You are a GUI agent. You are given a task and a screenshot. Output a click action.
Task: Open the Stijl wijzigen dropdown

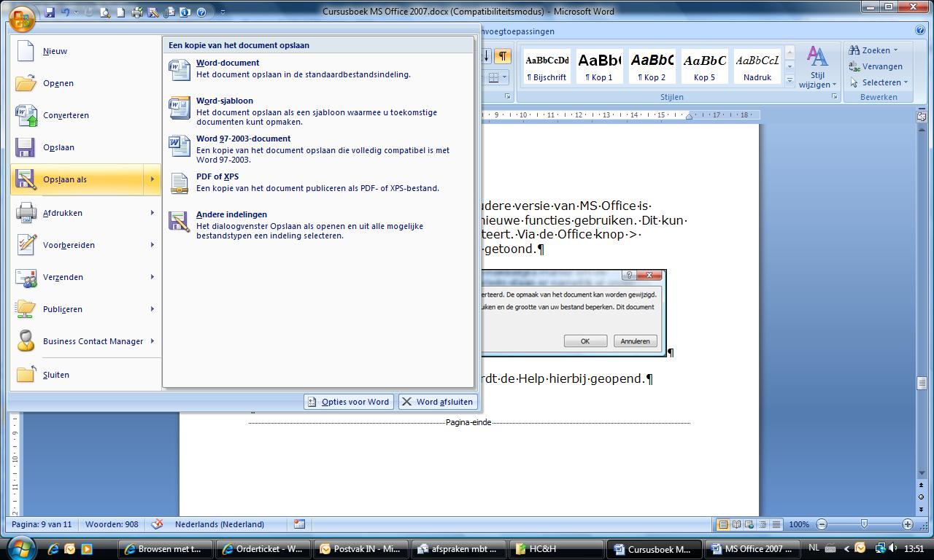[817, 67]
